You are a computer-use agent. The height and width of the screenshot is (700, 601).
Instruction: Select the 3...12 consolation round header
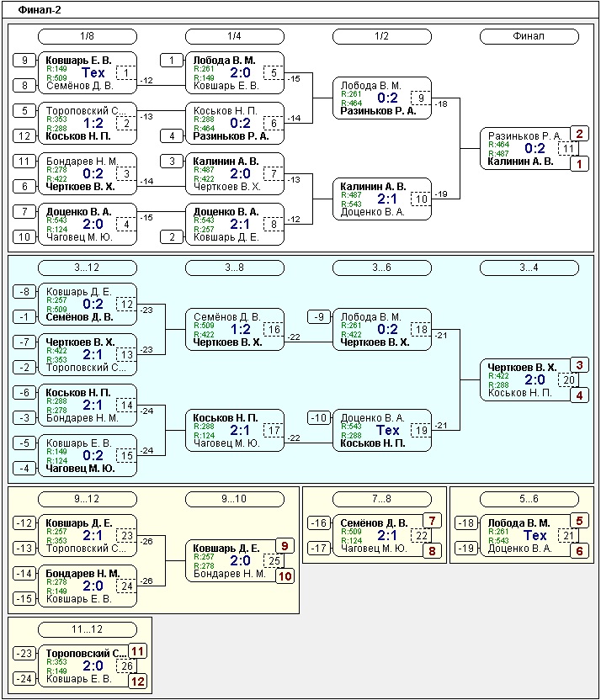tap(88, 268)
